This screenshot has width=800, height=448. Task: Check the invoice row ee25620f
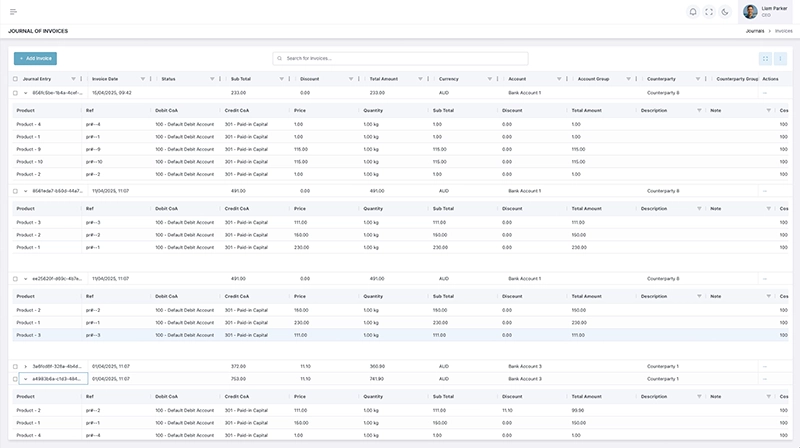click(15, 279)
